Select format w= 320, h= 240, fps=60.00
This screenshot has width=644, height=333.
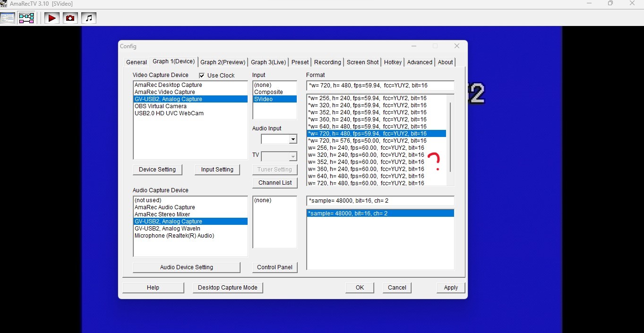[x=377, y=155]
